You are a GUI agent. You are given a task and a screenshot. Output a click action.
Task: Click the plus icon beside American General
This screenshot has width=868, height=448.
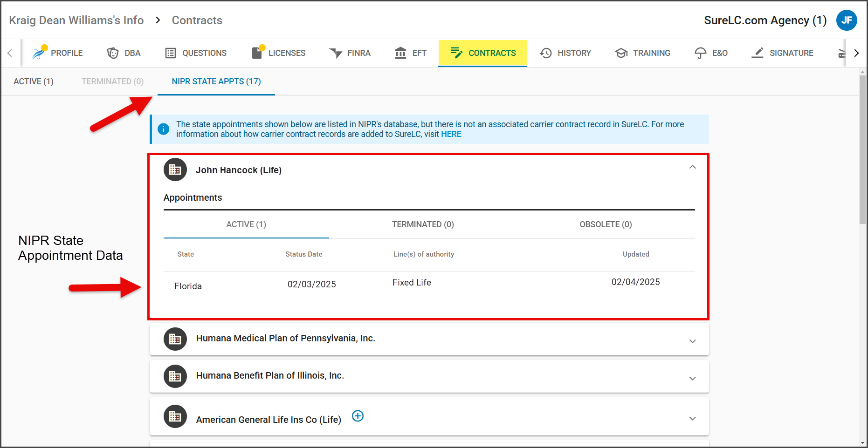pos(358,416)
